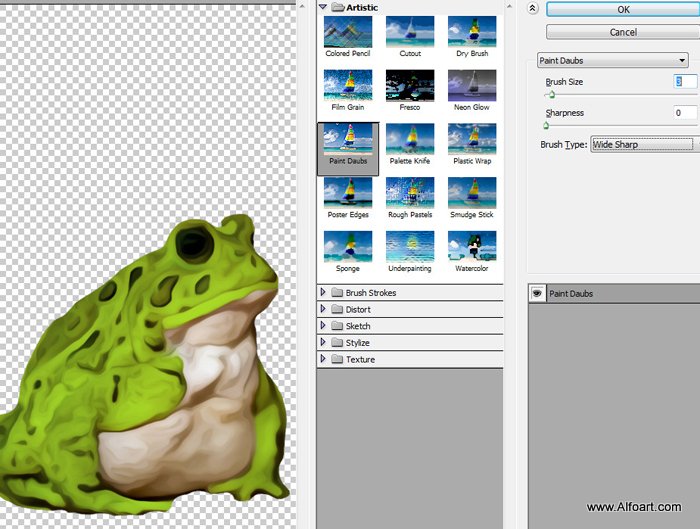Choose the Neon Glow filter thumbnail
700x529 pixels.
point(472,86)
